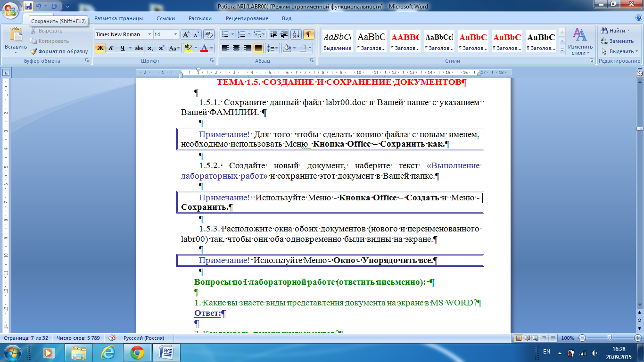Click the Superscript x² icon
The image size is (644, 362).
(161, 48)
